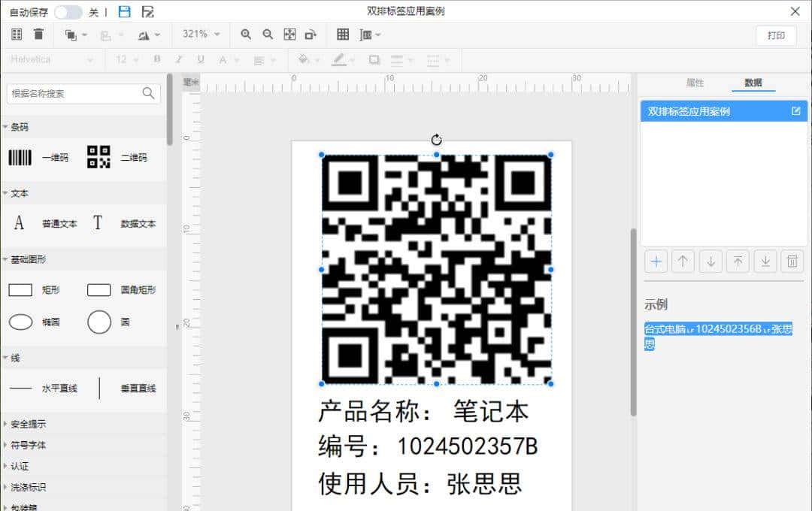Switch to the 数据 tab
Viewport: 812px width, 511px height.
tap(753, 83)
